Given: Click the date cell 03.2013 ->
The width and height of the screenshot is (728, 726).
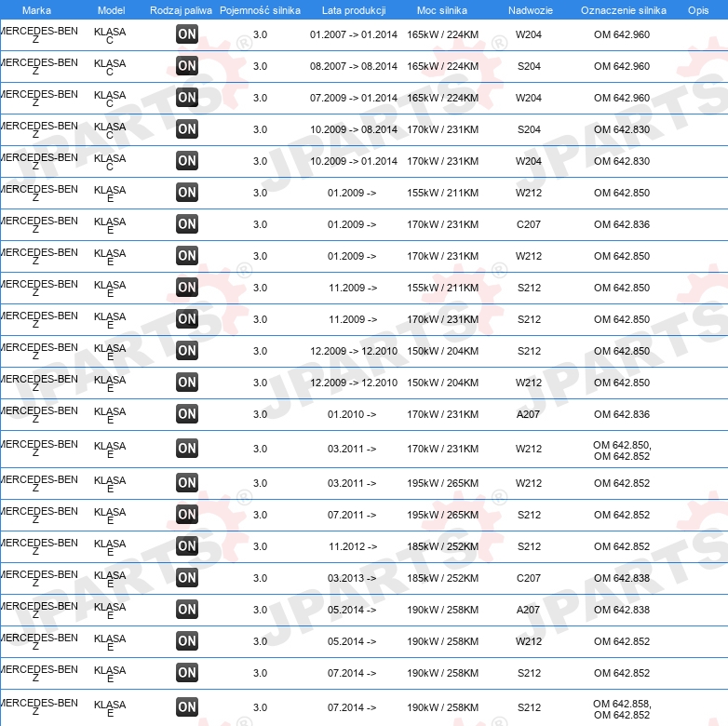Looking at the screenshot, I should coord(352,577).
